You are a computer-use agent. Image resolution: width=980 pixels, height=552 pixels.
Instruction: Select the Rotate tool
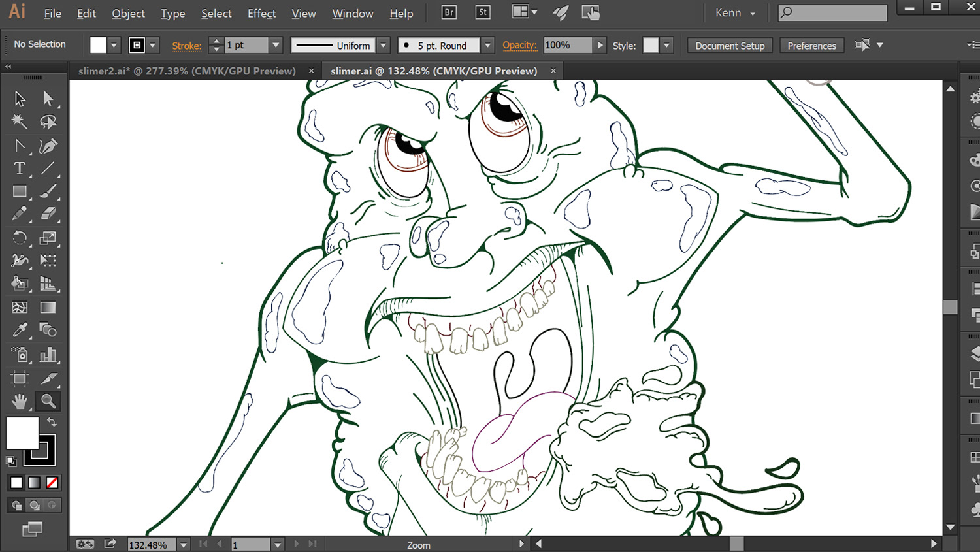point(20,238)
